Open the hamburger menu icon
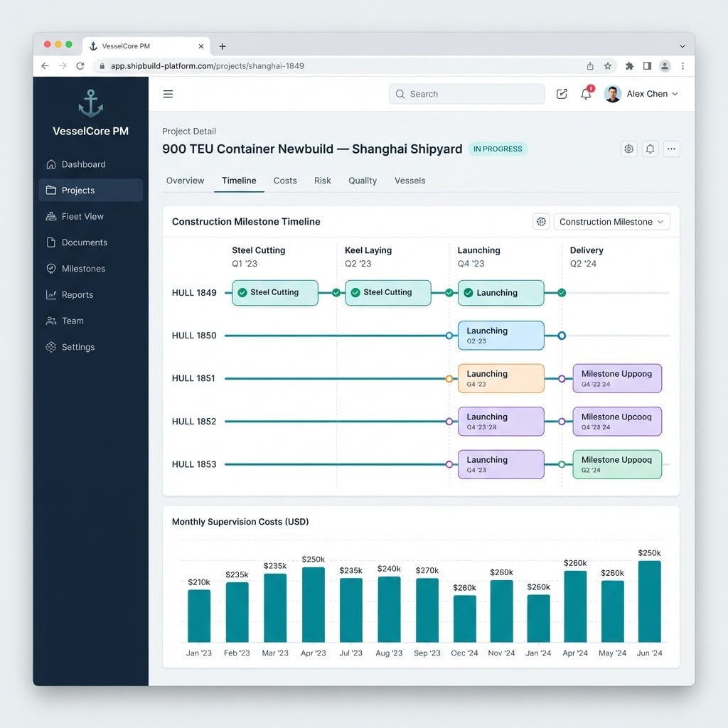The width and height of the screenshot is (728, 728). pos(168,94)
